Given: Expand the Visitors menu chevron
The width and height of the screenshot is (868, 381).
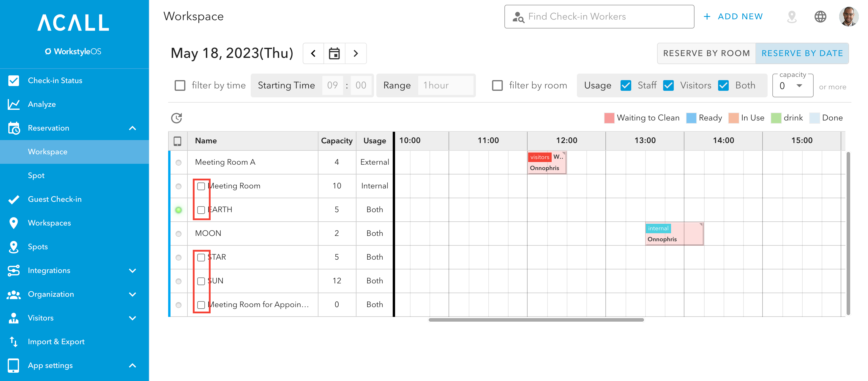Looking at the screenshot, I should pos(133,318).
